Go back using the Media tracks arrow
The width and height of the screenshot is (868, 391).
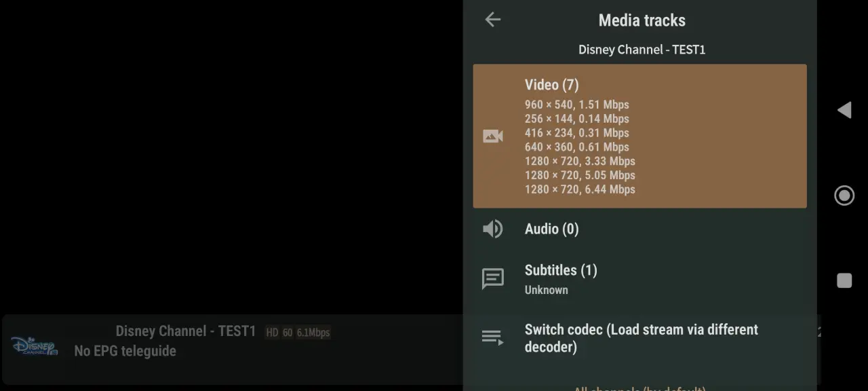tap(493, 20)
